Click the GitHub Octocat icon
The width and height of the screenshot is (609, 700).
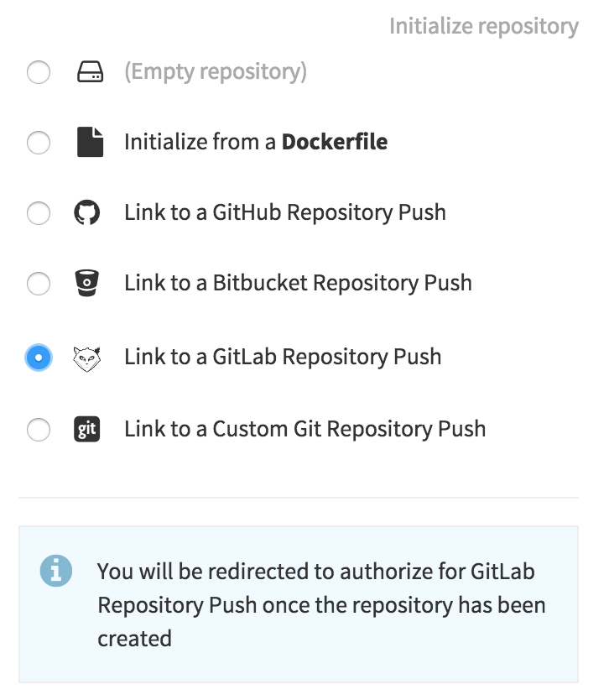coord(87,213)
